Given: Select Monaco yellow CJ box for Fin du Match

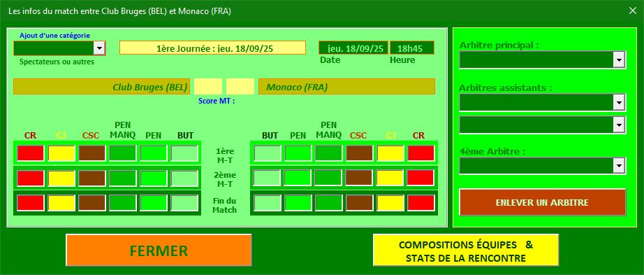Looking at the screenshot, I should tap(390, 202).
